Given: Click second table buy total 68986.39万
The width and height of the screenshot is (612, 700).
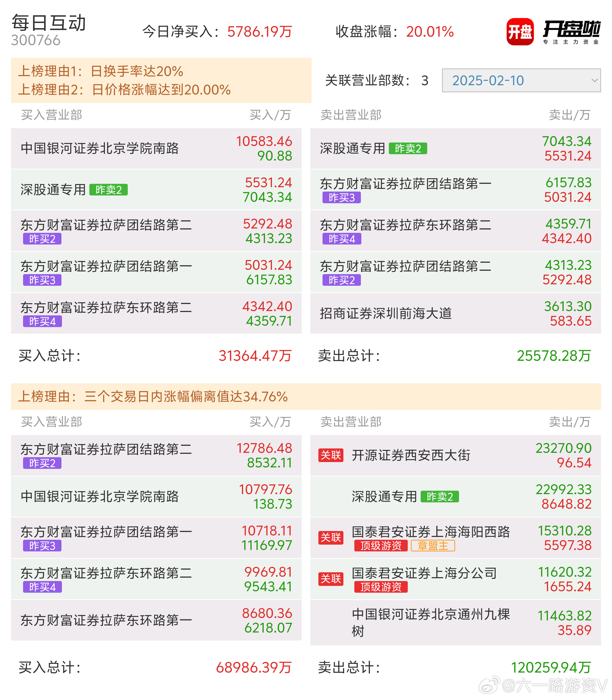Looking at the screenshot, I should (x=254, y=667).
